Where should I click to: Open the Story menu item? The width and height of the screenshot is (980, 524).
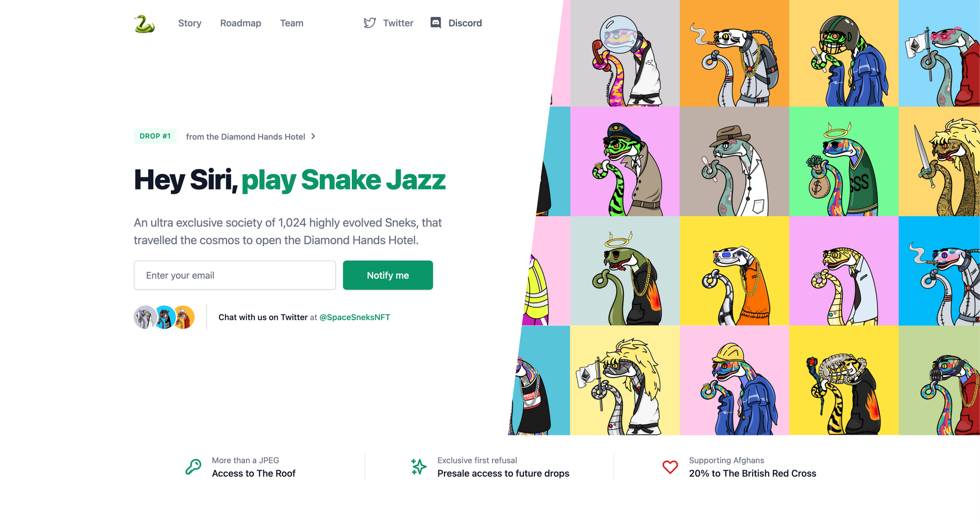190,23
